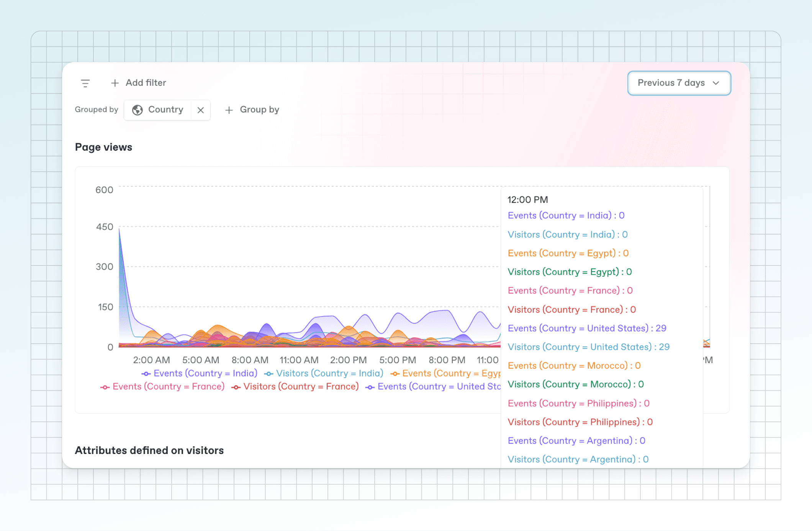The image size is (812, 531).
Task: Click the Events France legend marker icon
Action: pos(105,387)
